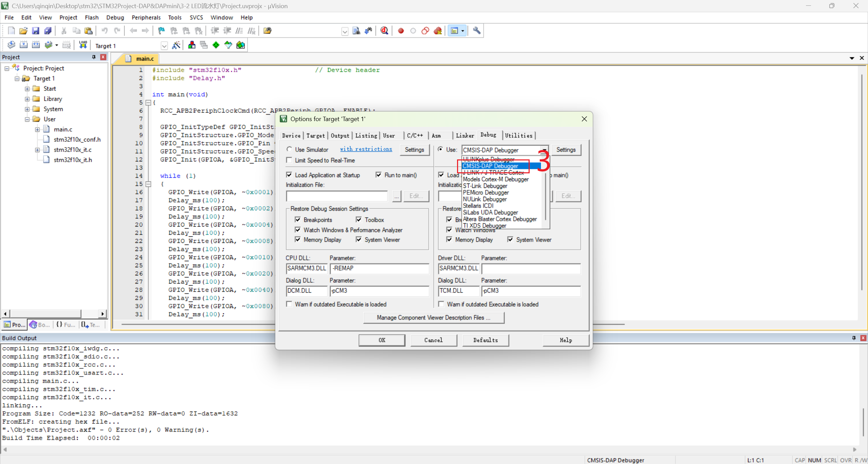Viewport: 868px width, 464px height.
Task: Click the OK button in Options dialog
Action: click(x=382, y=340)
